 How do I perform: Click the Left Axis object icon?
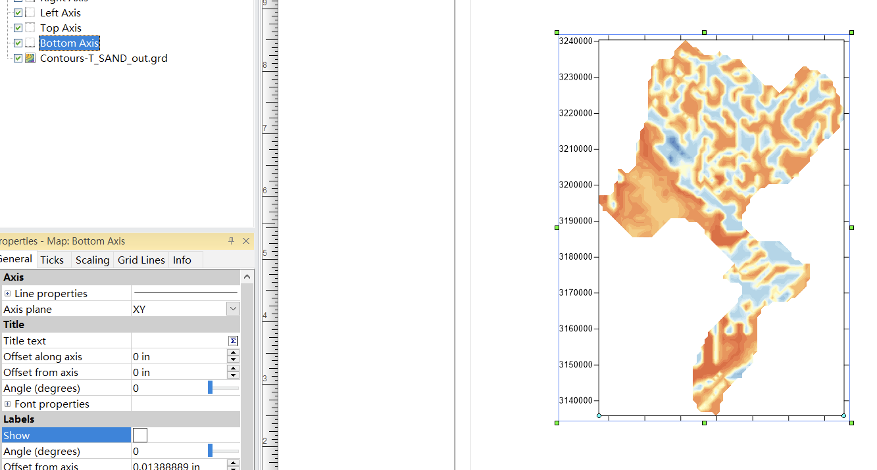31,13
